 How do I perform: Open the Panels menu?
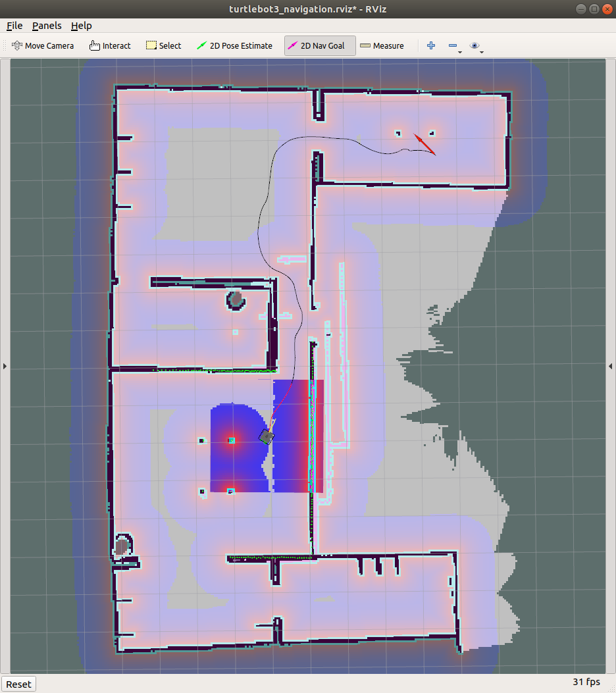[x=47, y=26]
